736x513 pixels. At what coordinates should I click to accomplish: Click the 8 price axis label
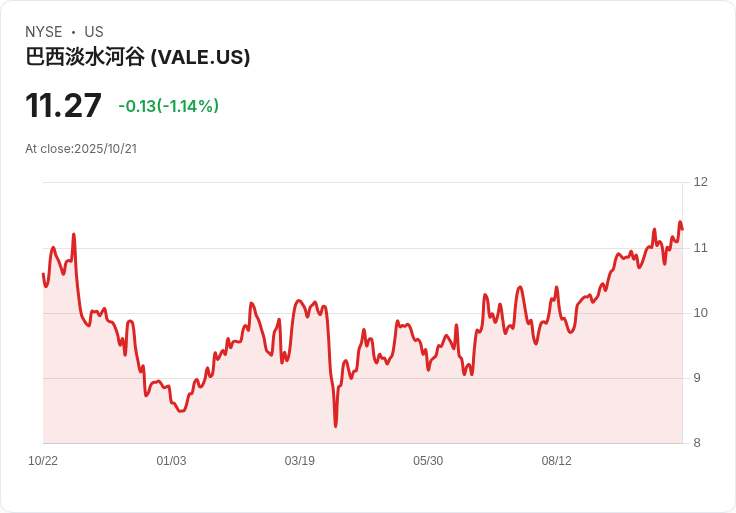click(697, 443)
